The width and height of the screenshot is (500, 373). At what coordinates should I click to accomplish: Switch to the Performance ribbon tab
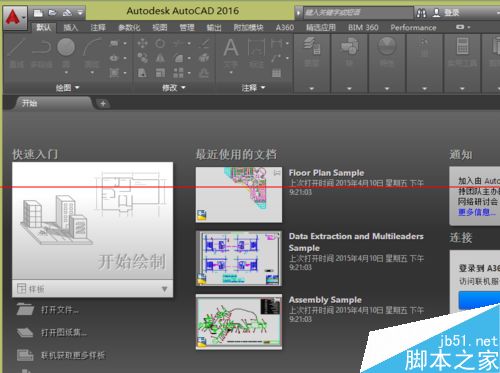[x=413, y=27]
